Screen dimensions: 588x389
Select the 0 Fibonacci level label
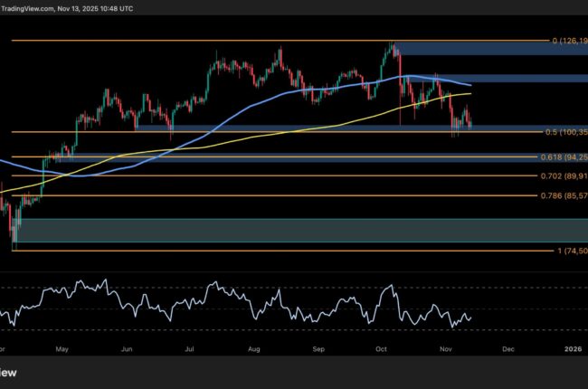[x=568, y=41]
